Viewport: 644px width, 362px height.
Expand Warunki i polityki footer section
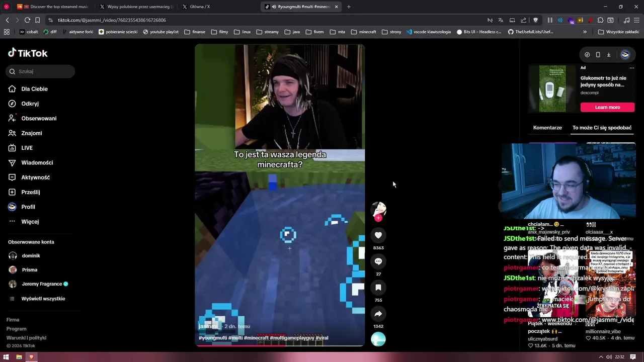click(26, 338)
